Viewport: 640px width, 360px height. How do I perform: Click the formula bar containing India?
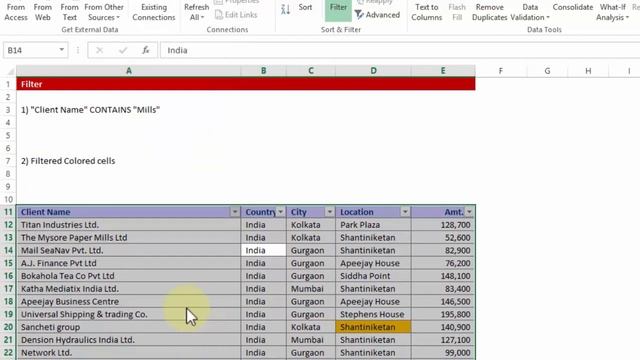tap(400, 50)
